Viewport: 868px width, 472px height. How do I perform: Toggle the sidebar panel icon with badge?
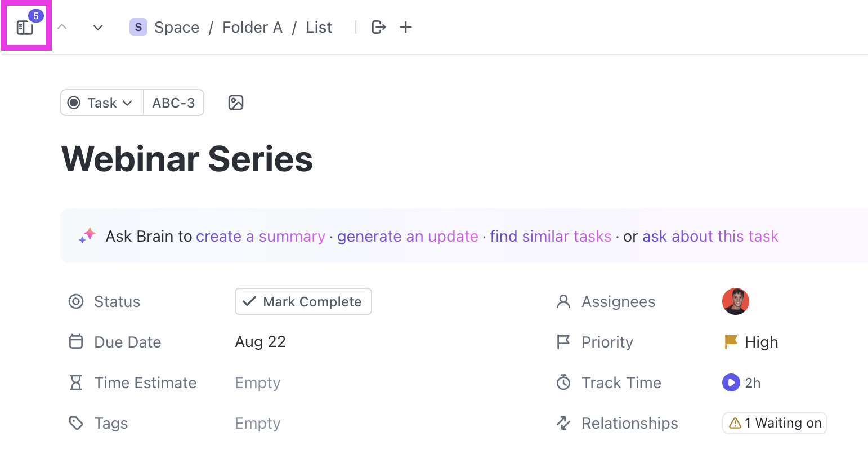[x=25, y=26]
